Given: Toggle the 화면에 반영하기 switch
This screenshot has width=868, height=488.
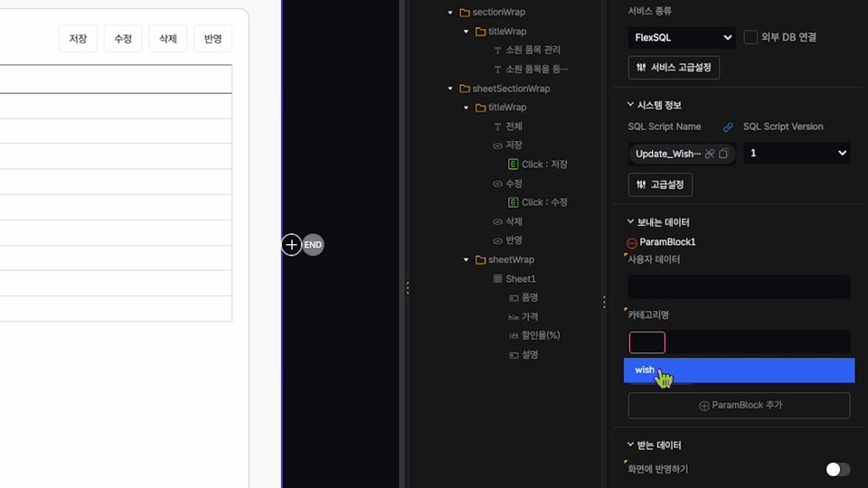Looking at the screenshot, I should (x=838, y=469).
